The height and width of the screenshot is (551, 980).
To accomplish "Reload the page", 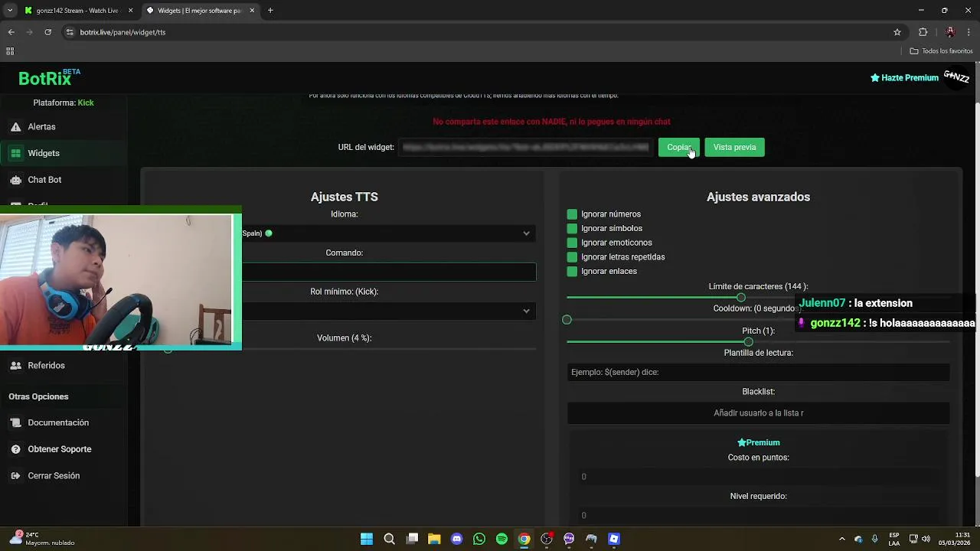I will (48, 32).
